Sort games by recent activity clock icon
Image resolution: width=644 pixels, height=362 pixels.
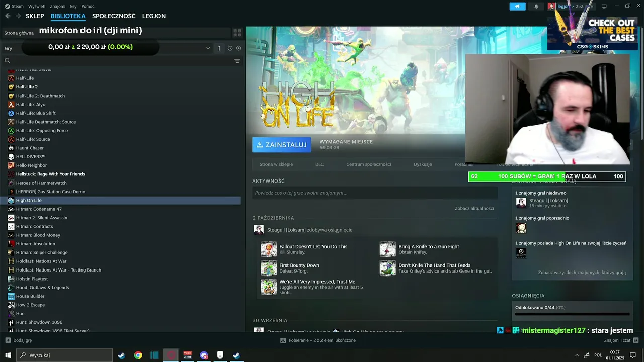(230, 48)
